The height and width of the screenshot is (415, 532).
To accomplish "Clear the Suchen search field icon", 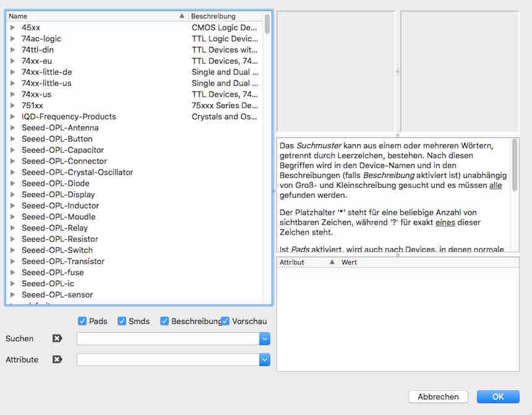I will (x=57, y=338).
